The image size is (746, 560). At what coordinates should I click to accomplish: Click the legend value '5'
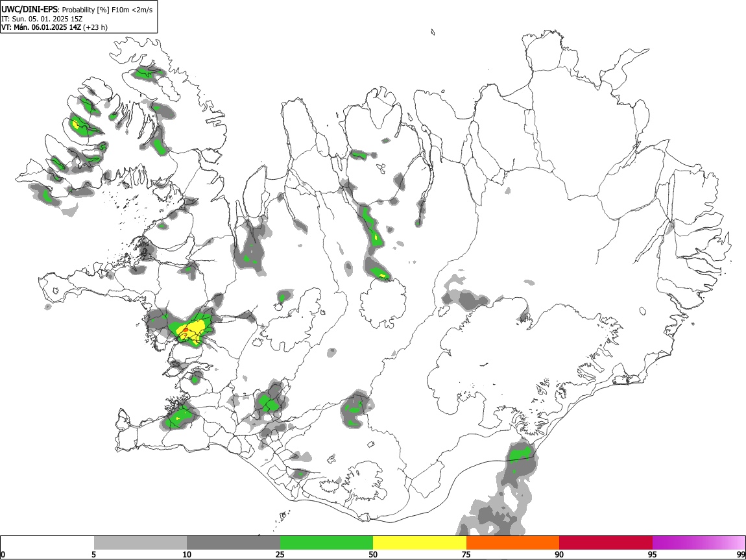[x=93, y=554]
